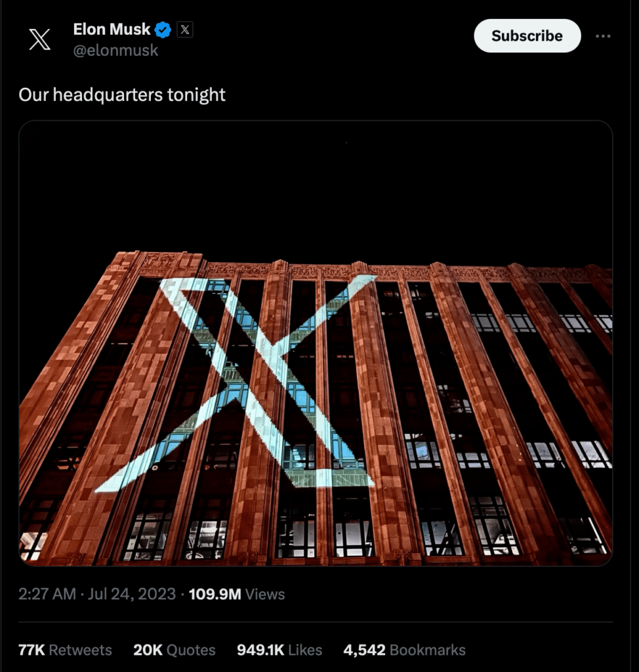
Task: Click the ornate roofline cornice in photo
Action: coord(364,269)
